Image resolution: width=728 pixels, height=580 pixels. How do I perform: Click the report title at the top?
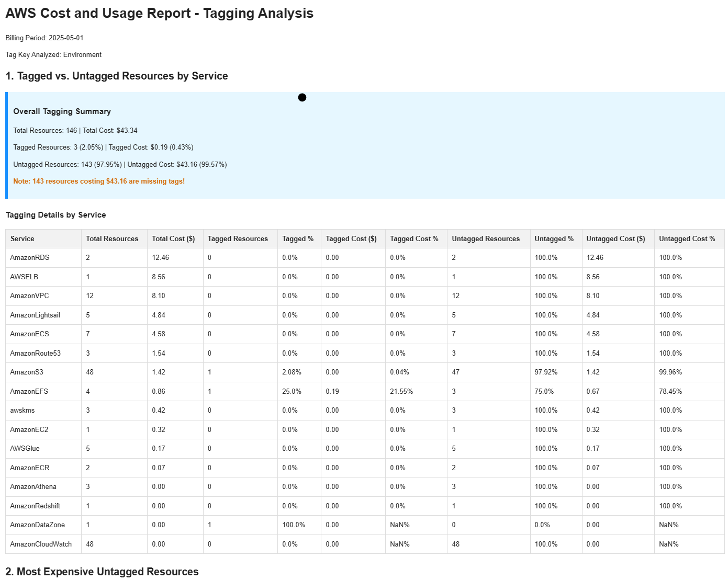click(159, 13)
